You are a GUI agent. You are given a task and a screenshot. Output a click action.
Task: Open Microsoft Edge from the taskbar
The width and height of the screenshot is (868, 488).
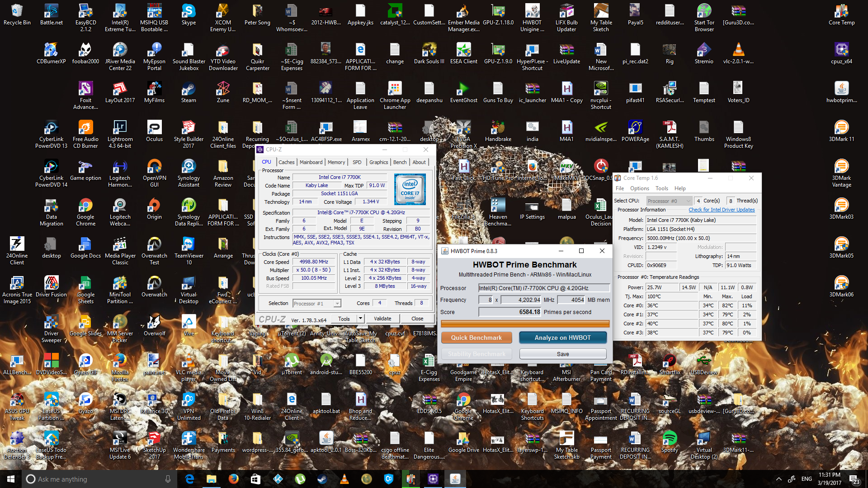[x=189, y=479]
